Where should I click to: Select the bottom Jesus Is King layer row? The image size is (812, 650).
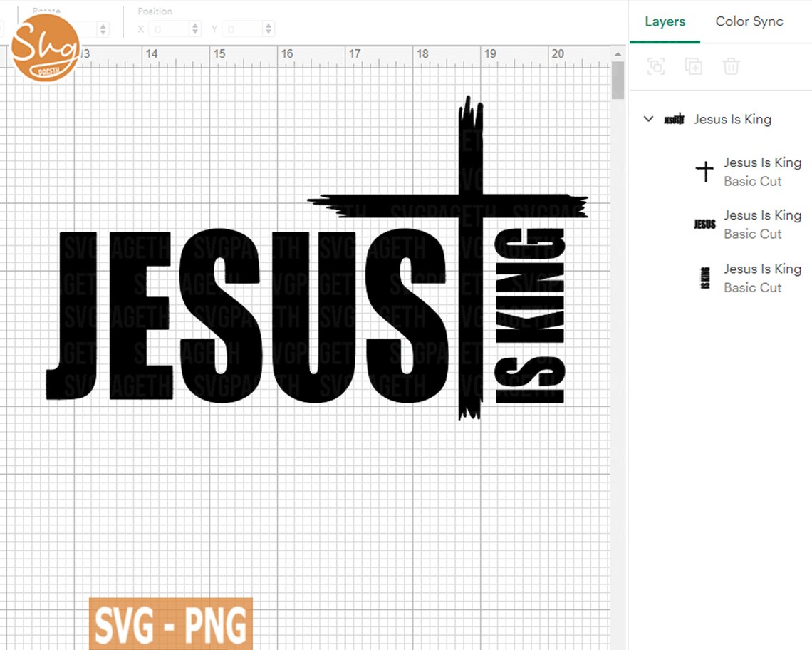[x=762, y=278]
